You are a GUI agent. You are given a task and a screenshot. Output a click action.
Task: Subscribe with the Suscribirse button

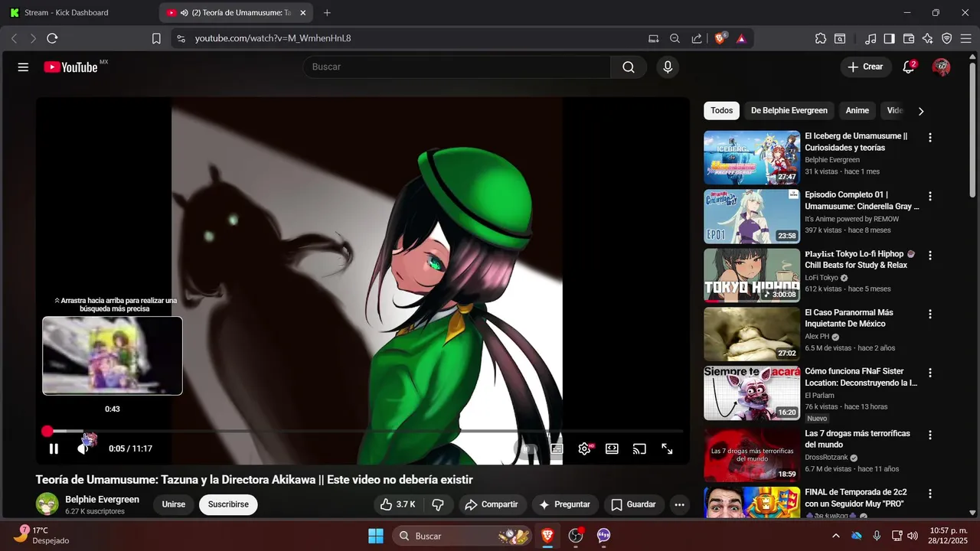click(228, 504)
